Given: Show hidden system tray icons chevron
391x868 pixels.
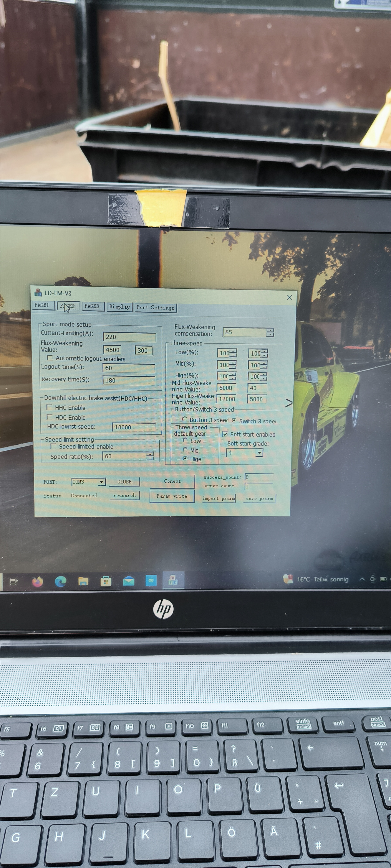Looking at the screenshot, I should coord(362,579).
